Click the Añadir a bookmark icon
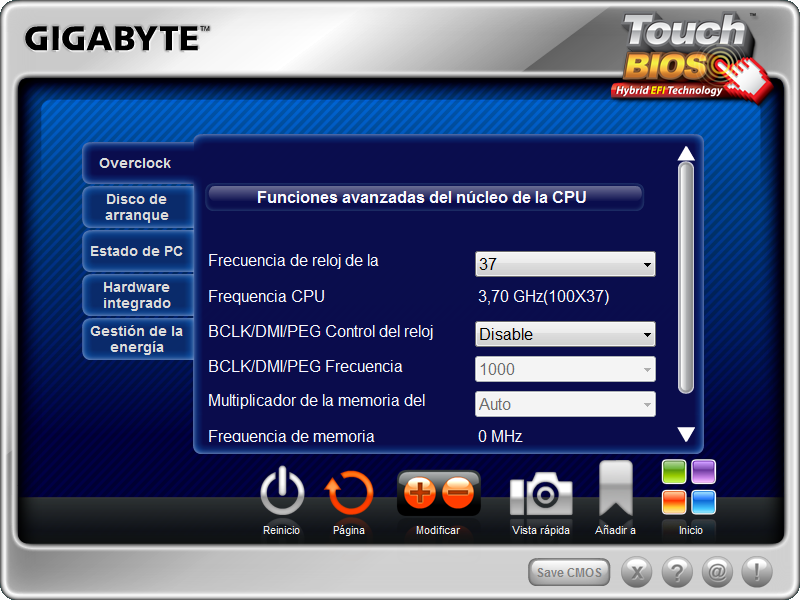This screenshot has height=600, width=800. click(x=615, y=490)
